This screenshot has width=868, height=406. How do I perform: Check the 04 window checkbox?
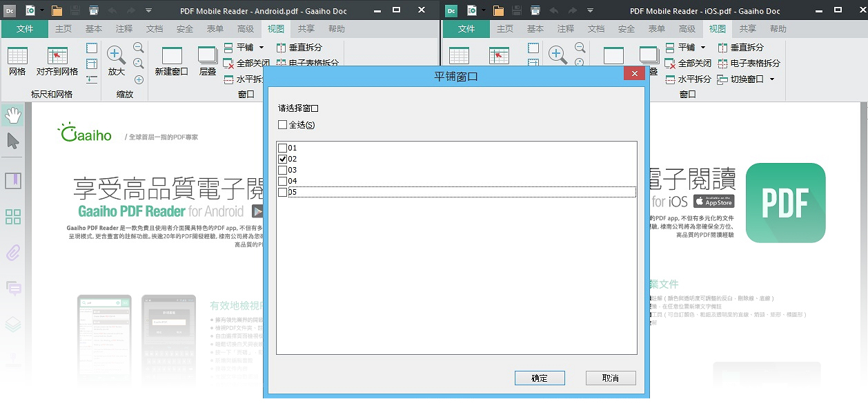pos(282,181)
